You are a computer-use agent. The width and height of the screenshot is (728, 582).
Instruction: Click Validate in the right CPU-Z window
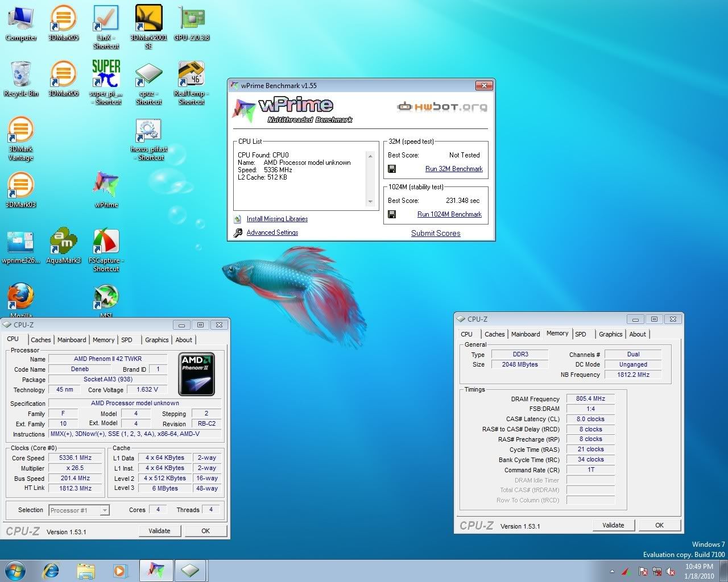tap(613, 525)
